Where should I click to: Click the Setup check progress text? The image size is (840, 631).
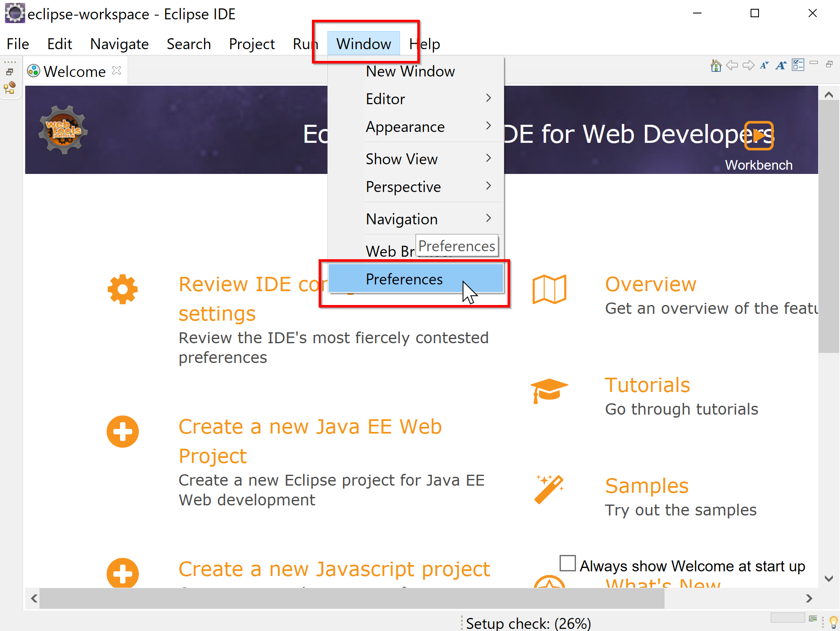529,623
